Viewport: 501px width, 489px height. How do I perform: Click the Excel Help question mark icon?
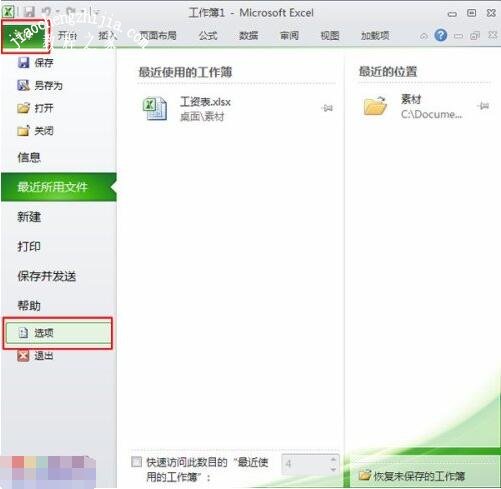[441, 35]
